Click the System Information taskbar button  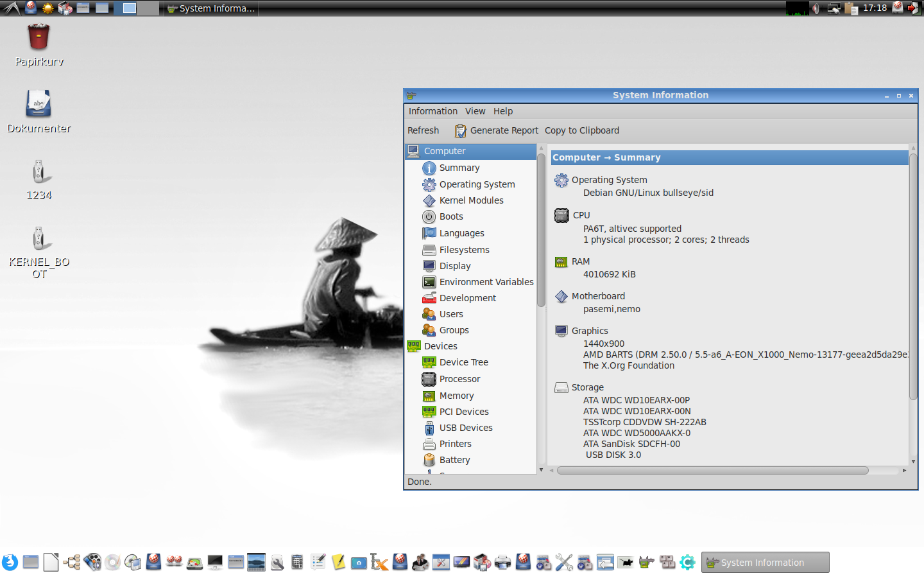pos(764,563)
